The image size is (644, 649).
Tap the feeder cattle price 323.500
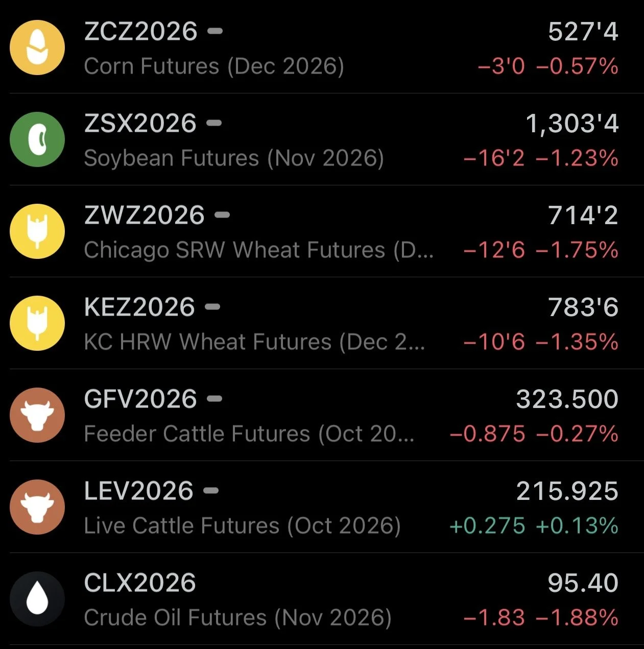(x=567, y=399)
